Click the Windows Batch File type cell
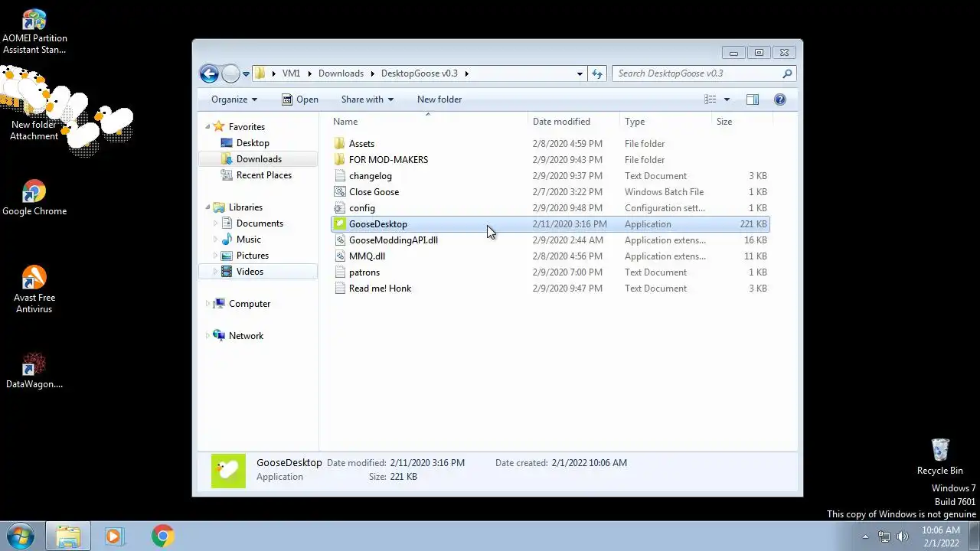This screenshot has width=980, height=551. 664,192
